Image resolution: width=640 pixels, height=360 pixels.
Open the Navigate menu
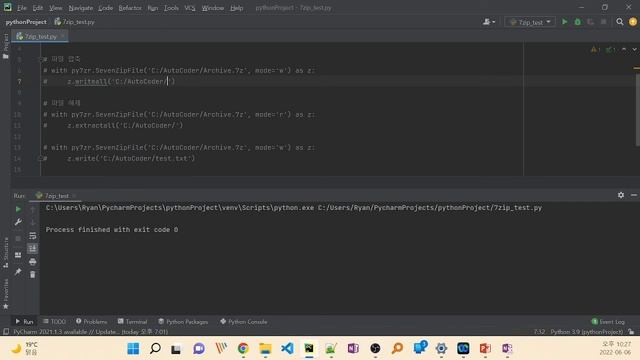[80, 8]
